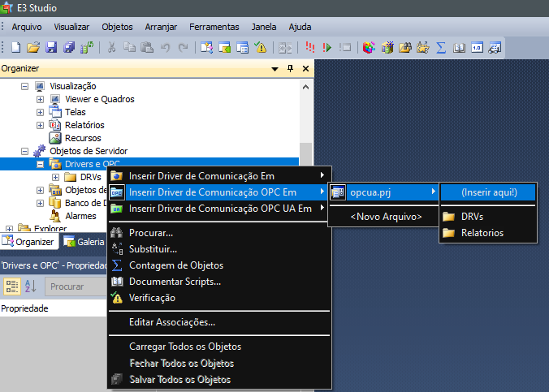Click the Save All toolbar icon
This screenshot has width=549, height=392.
coord(69,47)
